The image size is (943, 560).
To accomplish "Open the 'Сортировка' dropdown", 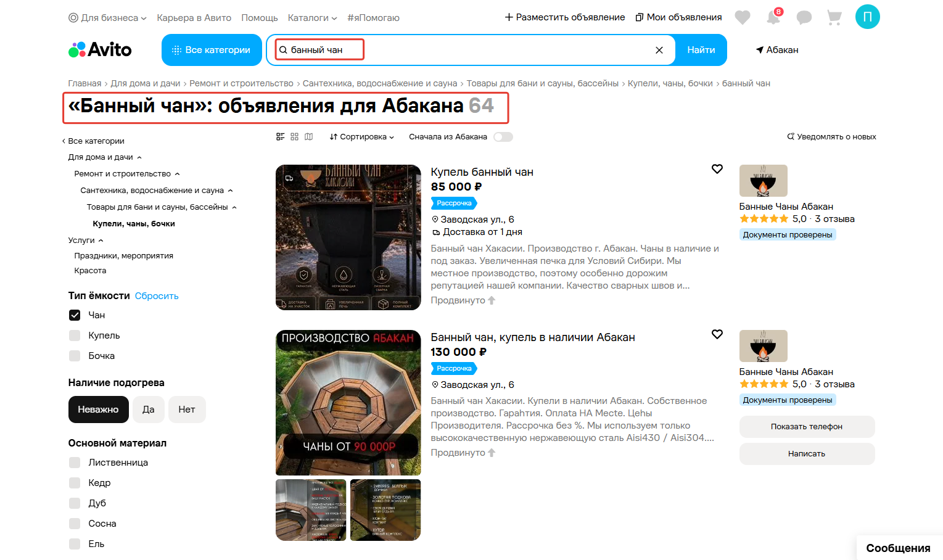I will 361,137.
